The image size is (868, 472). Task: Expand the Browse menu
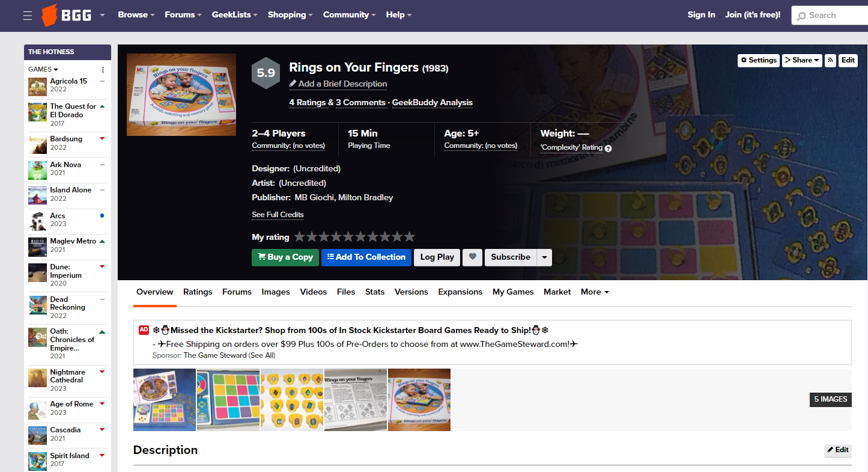pyautogui.click(x=136, y=15)
